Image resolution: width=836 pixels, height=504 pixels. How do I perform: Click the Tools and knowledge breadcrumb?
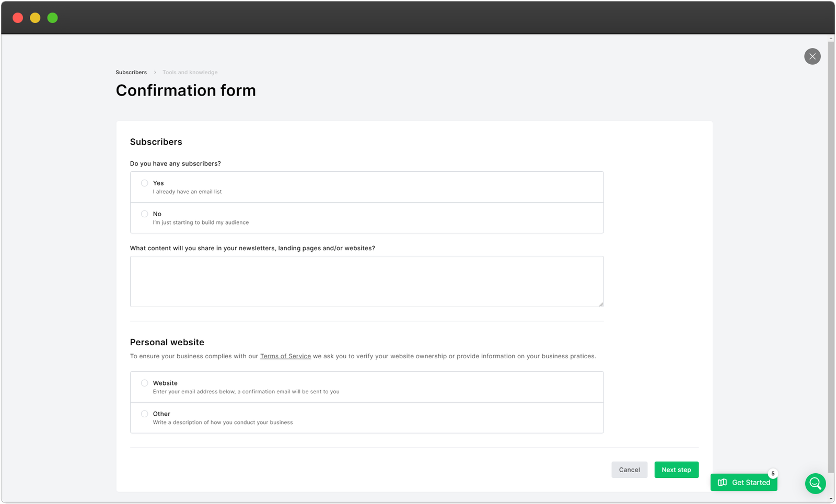point(190,73)
